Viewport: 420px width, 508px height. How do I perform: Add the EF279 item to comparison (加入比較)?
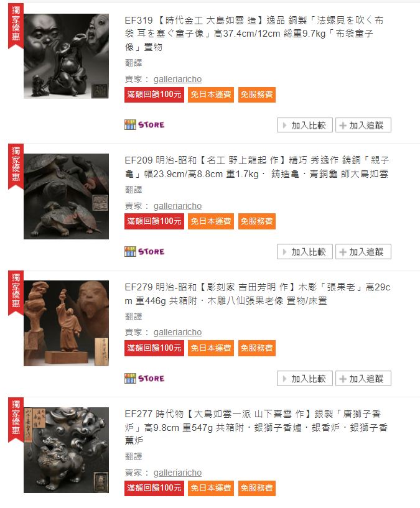(x=304, y=379)
